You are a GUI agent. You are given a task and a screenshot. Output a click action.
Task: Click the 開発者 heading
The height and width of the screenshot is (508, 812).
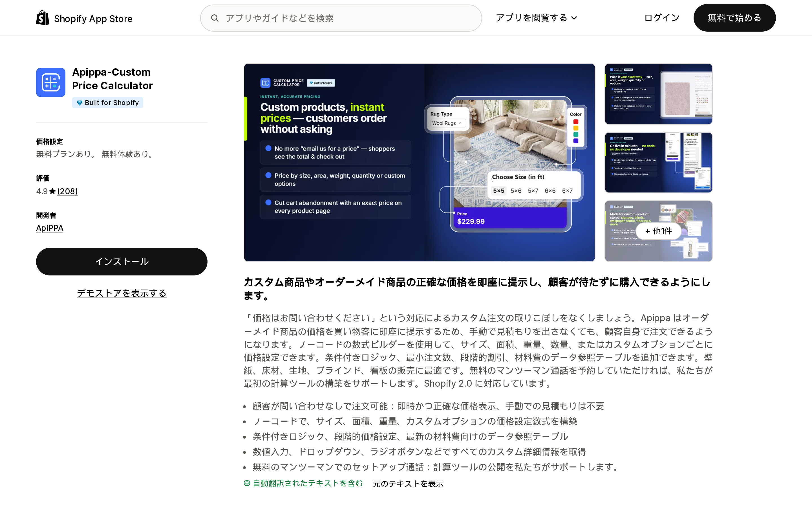[46, 216]
